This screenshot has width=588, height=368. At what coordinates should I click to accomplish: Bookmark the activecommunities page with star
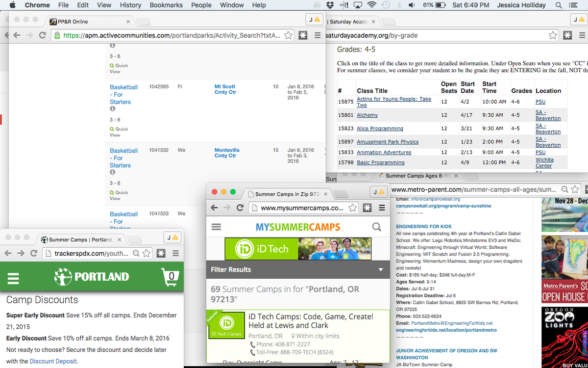coord(289,35)
